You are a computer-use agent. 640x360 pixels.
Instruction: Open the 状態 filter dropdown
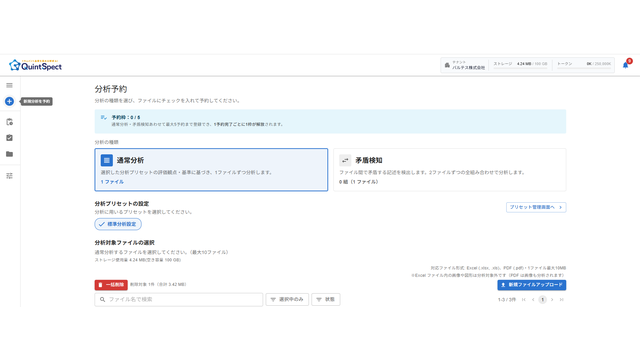coord(326,299)
